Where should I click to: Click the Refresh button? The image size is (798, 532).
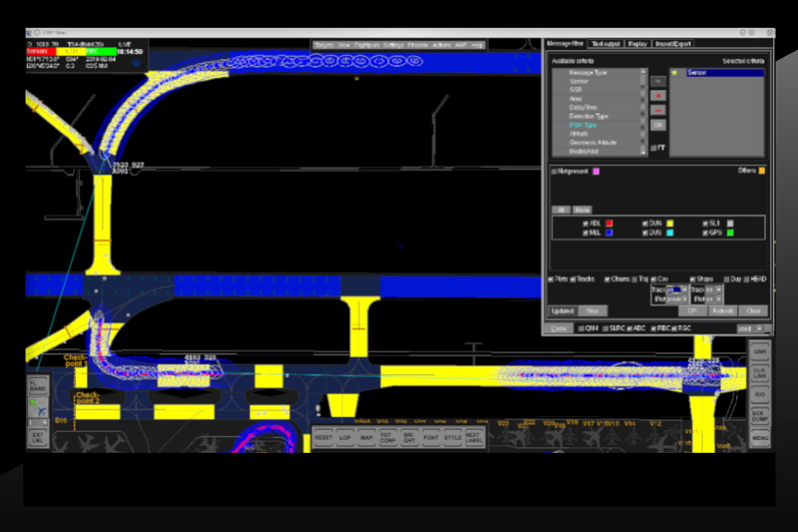click(x=722, y=311)
